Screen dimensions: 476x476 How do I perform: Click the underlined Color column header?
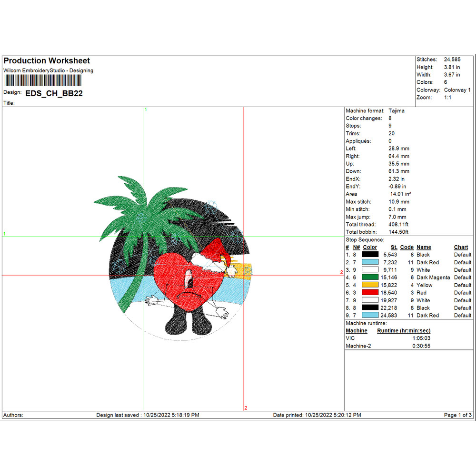point(370,247)
